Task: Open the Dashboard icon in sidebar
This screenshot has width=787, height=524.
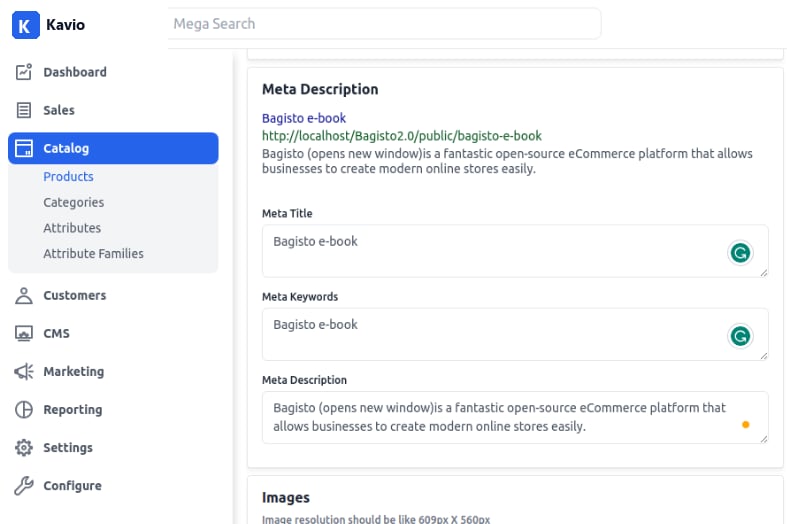Action: [24, 72]
